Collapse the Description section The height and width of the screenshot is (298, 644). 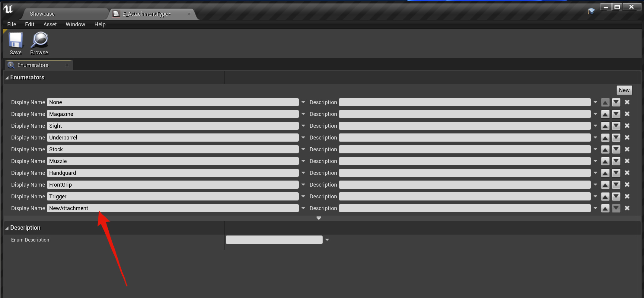coord(7,228)
